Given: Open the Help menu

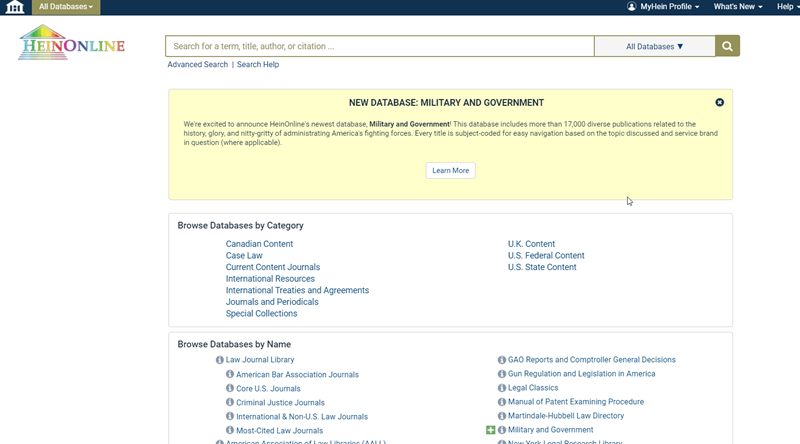Looking at the screenshot, I should pyautogui.click(x=787, y=7).
